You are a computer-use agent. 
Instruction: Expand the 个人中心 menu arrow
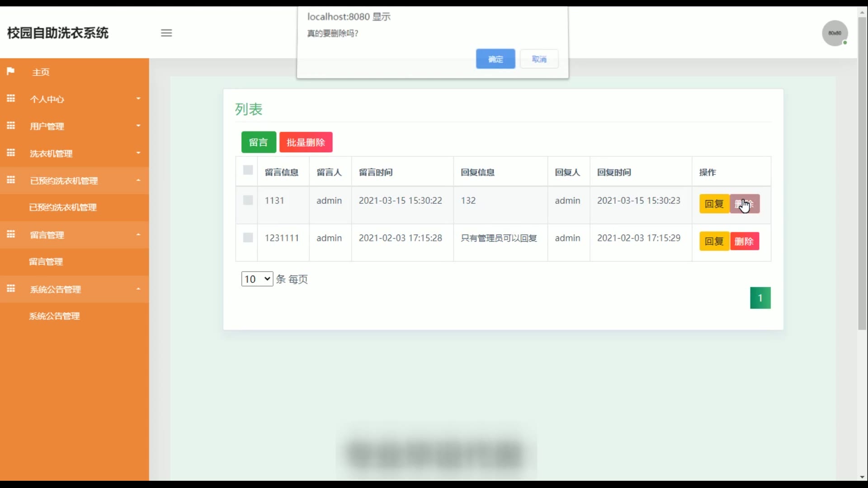138,99
